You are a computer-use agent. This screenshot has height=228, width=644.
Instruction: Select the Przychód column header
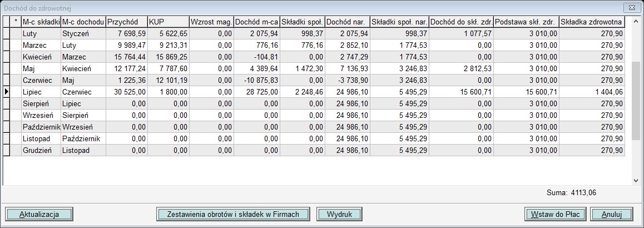coord(126,22)
